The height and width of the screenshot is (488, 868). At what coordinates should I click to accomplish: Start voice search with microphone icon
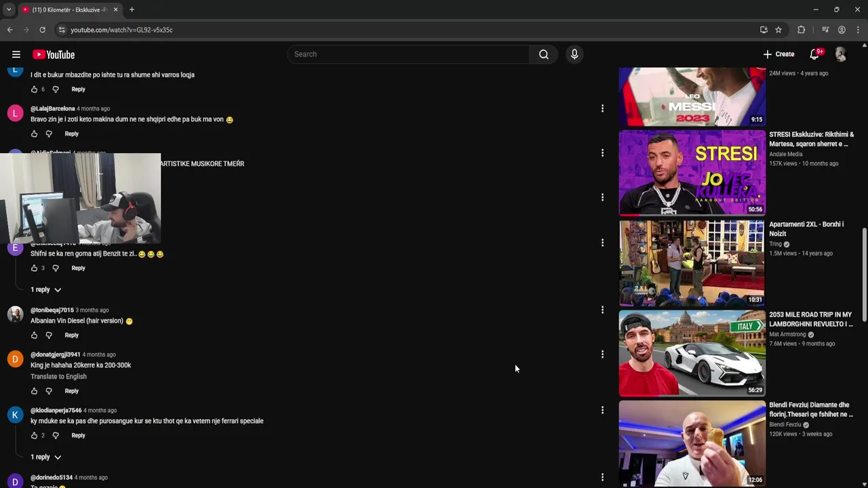[x=574, y=54]
